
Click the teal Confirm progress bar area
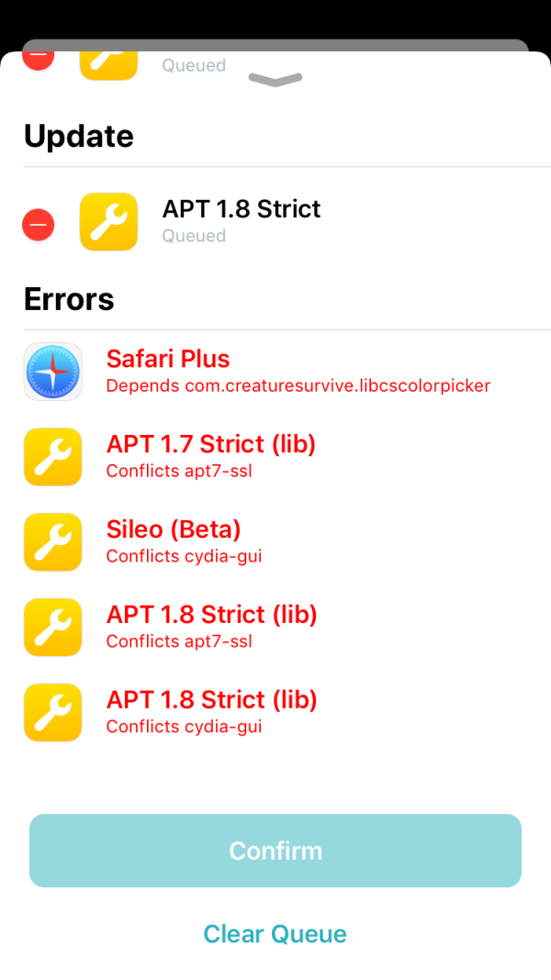(275, 850)
